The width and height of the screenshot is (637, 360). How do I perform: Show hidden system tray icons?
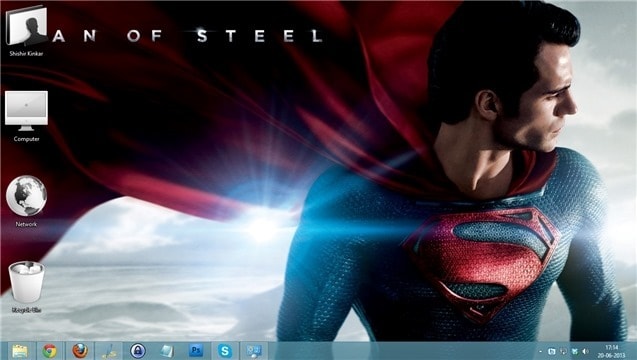tap(540, 351)
